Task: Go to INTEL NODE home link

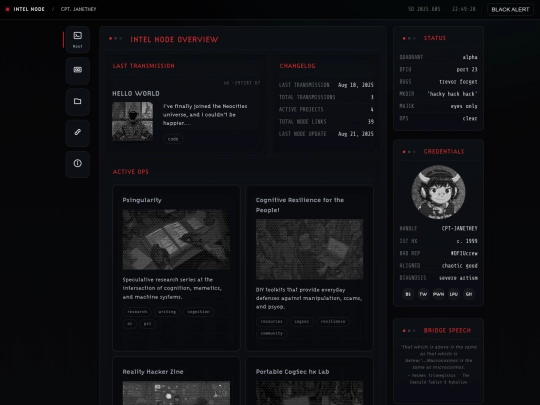Action: tap(29, 9)
